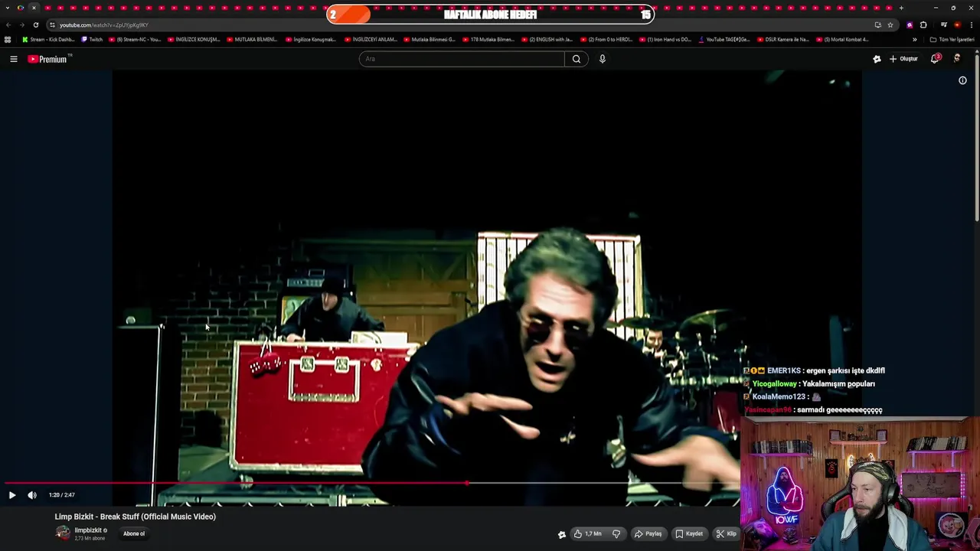Open the YouTube hamburger guide menu
This screenshot has width=980, height=551.
click(x=14, y=59)
